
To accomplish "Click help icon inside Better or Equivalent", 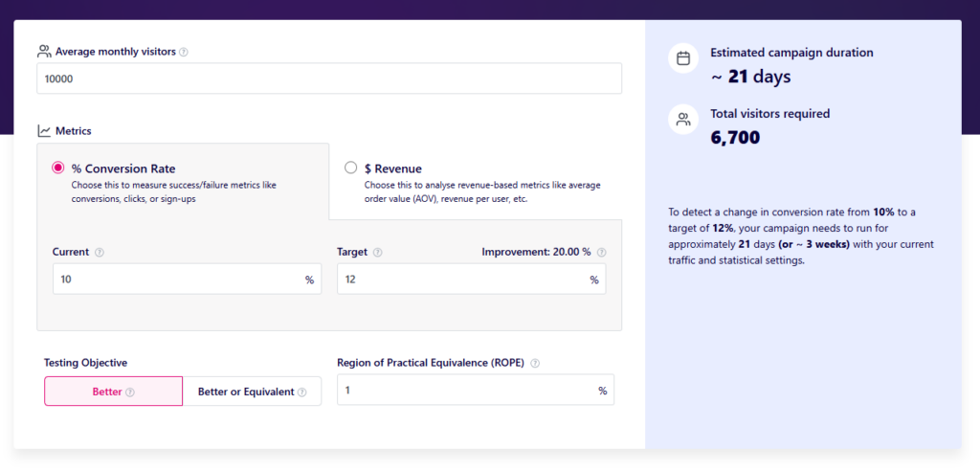I will coord(302,392).
